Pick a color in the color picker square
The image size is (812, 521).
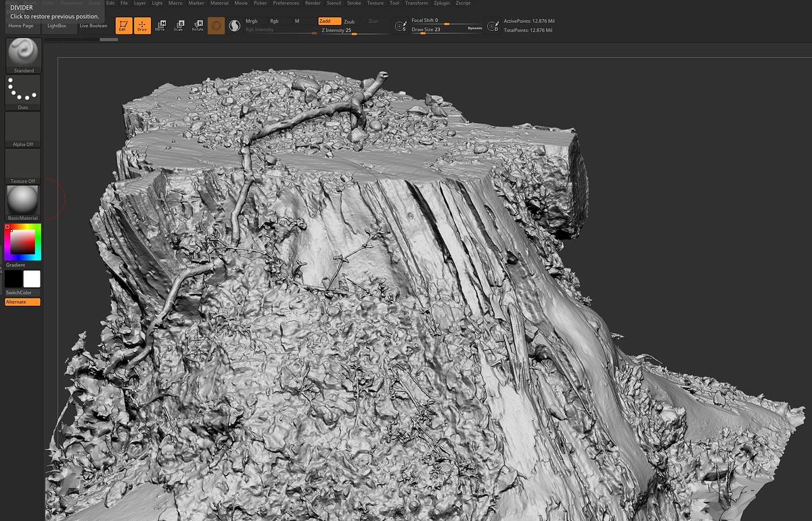(x=23, y=242)
